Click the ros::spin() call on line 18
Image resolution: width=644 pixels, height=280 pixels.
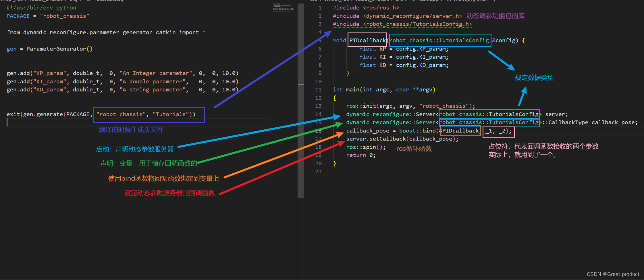(365, 147)
